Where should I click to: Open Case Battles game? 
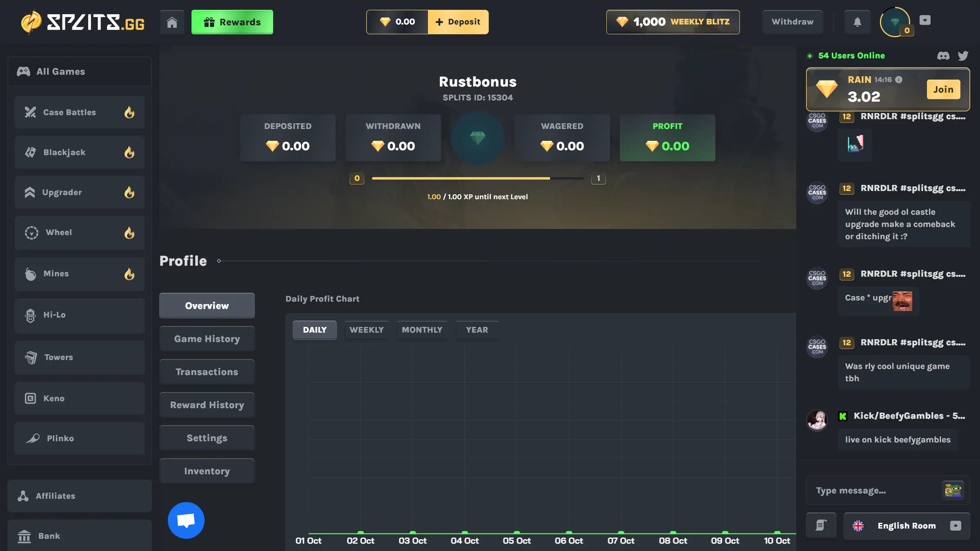(x=80, y=112)
